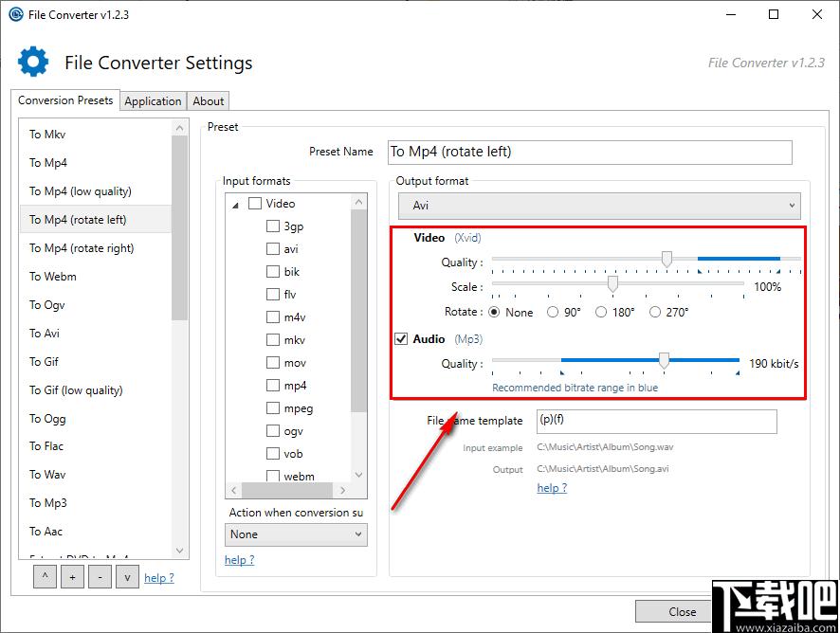Move selected preset up with ^ button
This screenshot has height=633, width=840.
point(45,577)
